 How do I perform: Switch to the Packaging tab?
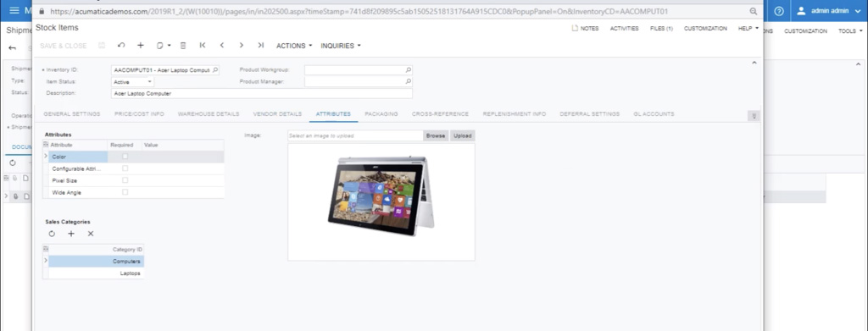[x=381, y=113]
